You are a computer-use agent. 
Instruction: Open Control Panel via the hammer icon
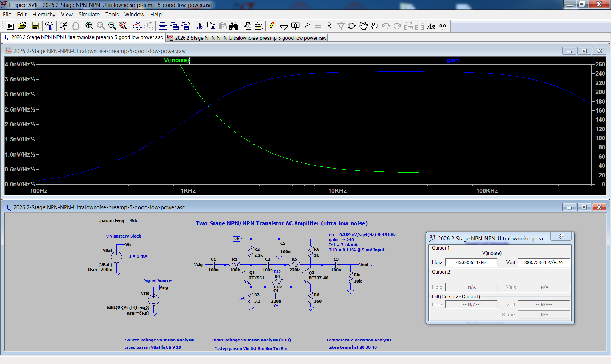point(50,26)
